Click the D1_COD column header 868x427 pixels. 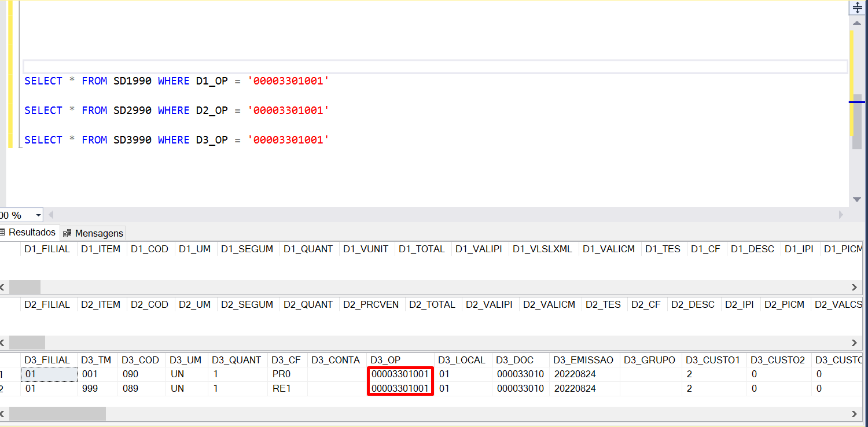[150, 249]
